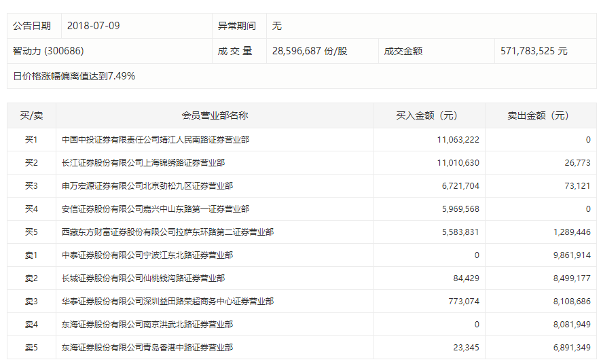Open 长江证券上海锦绣路证券营业部 entry
This screenshot has height=364, width=601.
pyautogui.click(x=143, y=163)
